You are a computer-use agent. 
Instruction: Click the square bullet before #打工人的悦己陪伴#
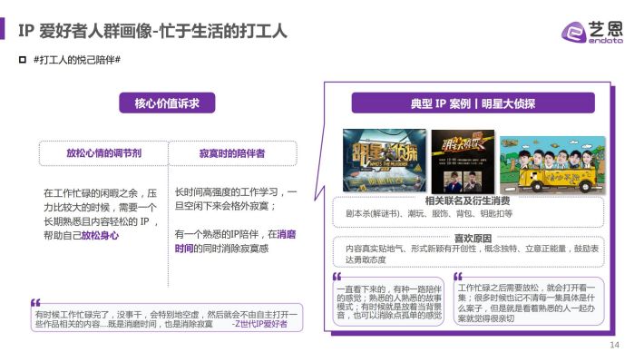click(x=23, y=60)
